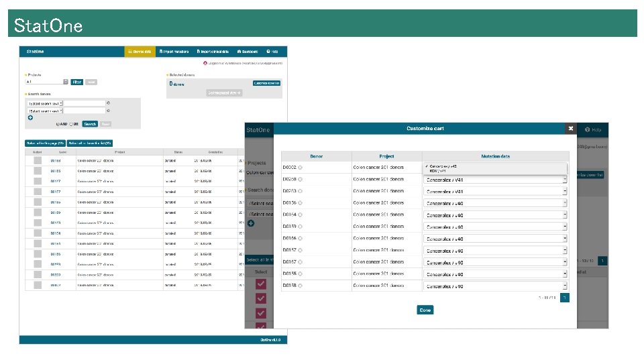Click plus icon in dimmed background window

point(251,223)
